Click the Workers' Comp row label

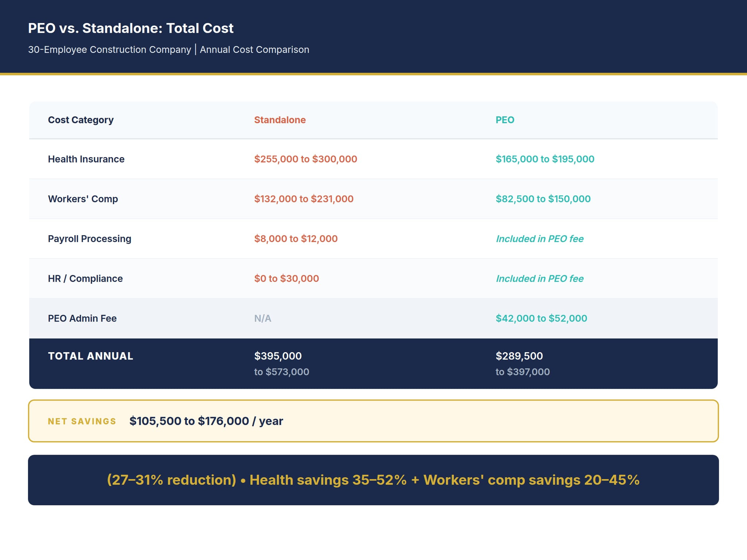(x=83, y=199)
